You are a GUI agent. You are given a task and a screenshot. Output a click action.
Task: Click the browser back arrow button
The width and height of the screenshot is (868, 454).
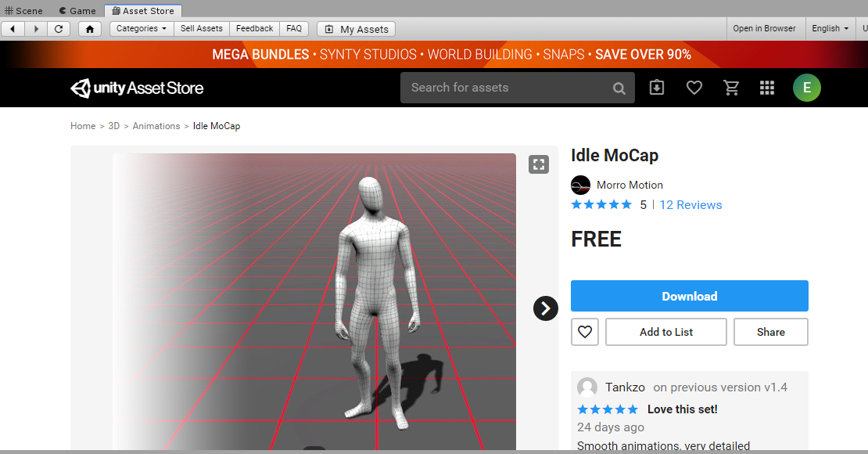pyautogui.click(x=13, y=29)
